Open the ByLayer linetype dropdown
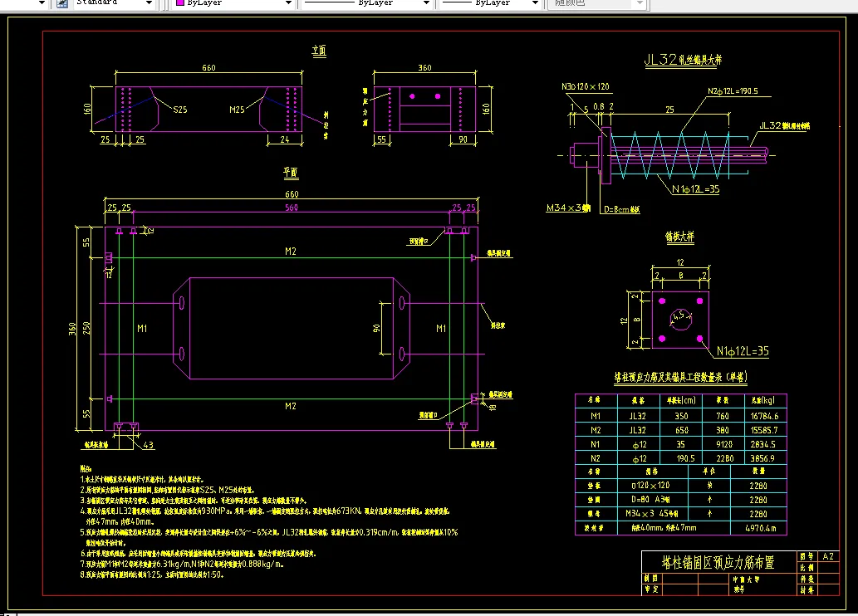Image resolution: width=858 pixels, height=616 pixels. [x=426, y=2]
